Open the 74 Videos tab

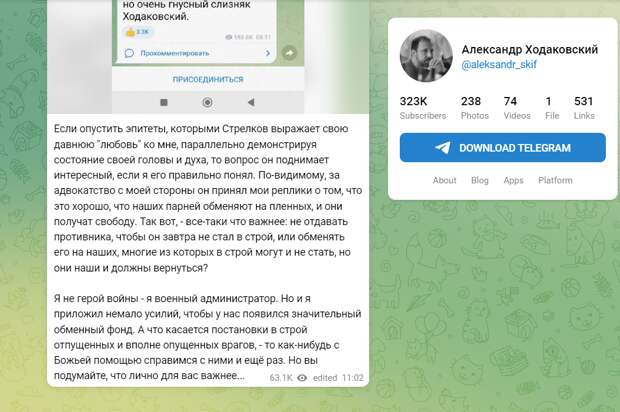(x=517, y=108)
